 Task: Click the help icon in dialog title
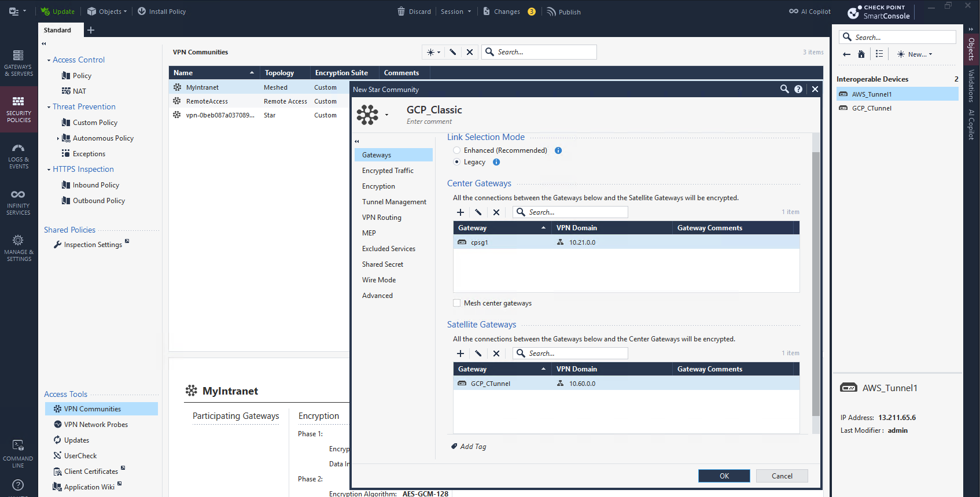(798, 89)
